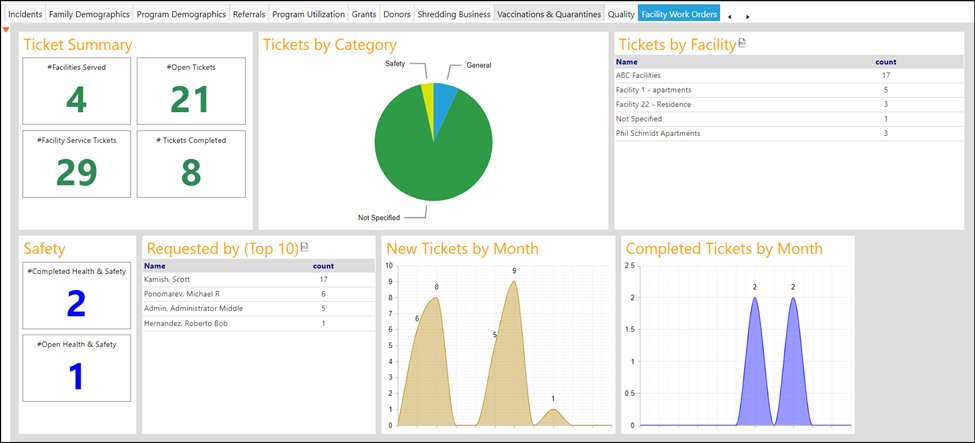Sort facility table by count column header
This screenshot has height=443, width=975.
885,62
